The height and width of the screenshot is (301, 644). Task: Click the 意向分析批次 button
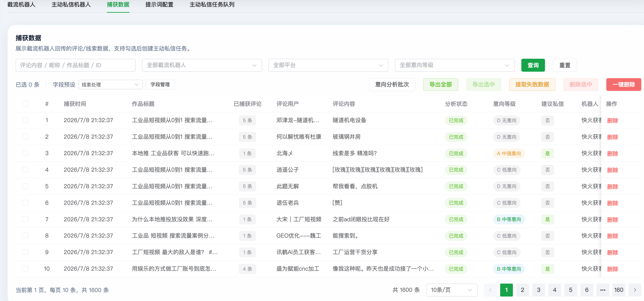click(392, 85)
